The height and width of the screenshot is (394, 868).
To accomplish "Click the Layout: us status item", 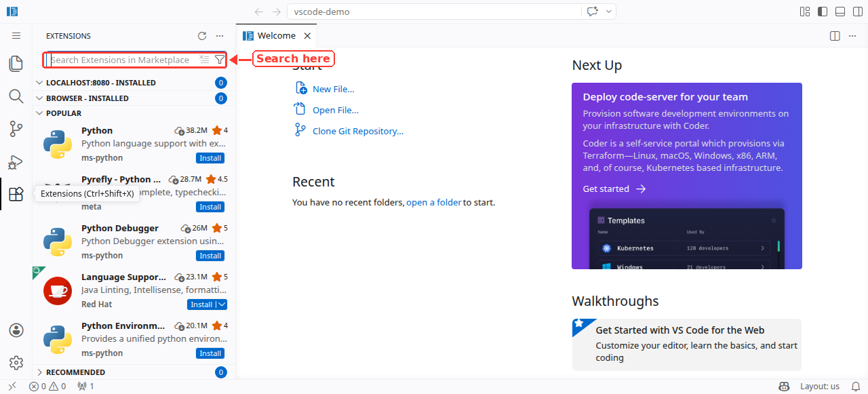I will 820,387.
